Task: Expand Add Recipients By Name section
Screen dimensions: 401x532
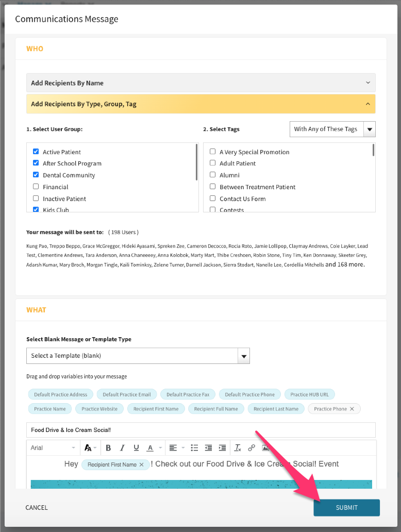Action: coord(201,83)
